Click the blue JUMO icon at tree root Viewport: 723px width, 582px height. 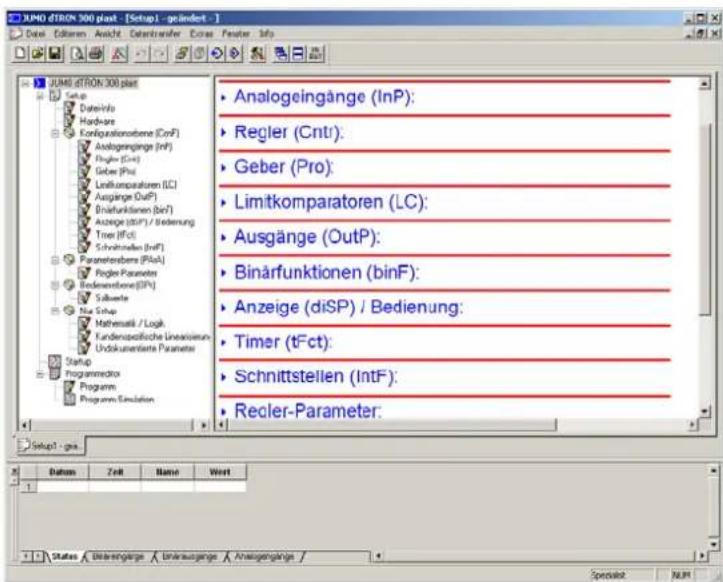click(x=40, y=83)
